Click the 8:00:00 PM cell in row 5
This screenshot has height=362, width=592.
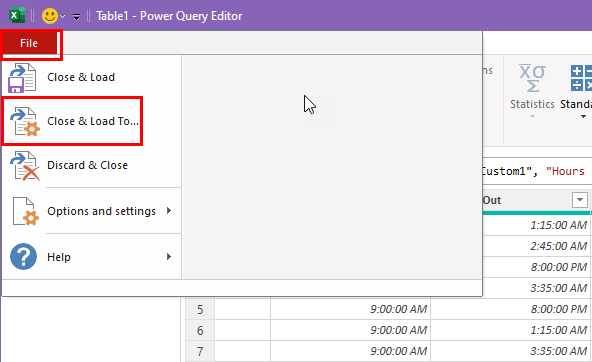510,310
